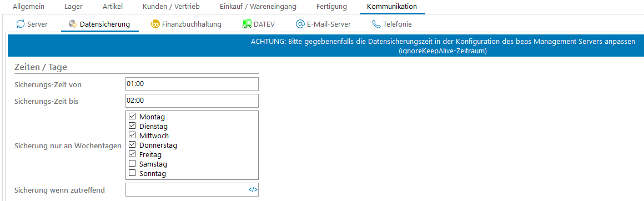Click the Sicherung nur an Wochentagen label

68,145
